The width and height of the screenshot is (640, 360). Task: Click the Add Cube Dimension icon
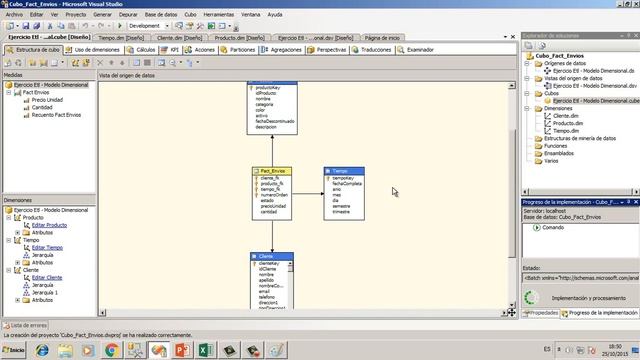[x=75, y=63]
